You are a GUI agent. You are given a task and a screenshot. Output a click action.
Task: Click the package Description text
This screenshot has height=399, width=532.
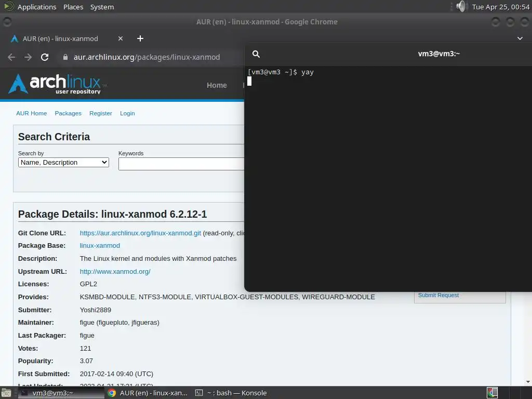(158, 259)
